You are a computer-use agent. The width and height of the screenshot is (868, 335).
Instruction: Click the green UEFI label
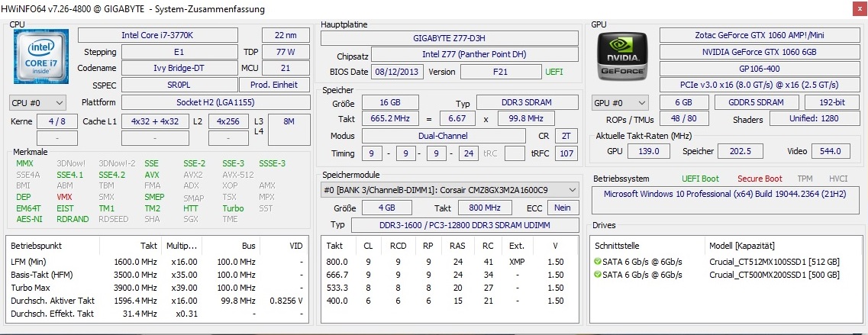tap(553, 72)
